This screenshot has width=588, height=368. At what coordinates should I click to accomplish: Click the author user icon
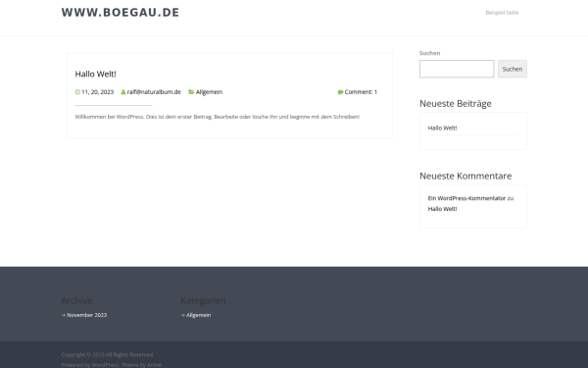click(123, 92)
